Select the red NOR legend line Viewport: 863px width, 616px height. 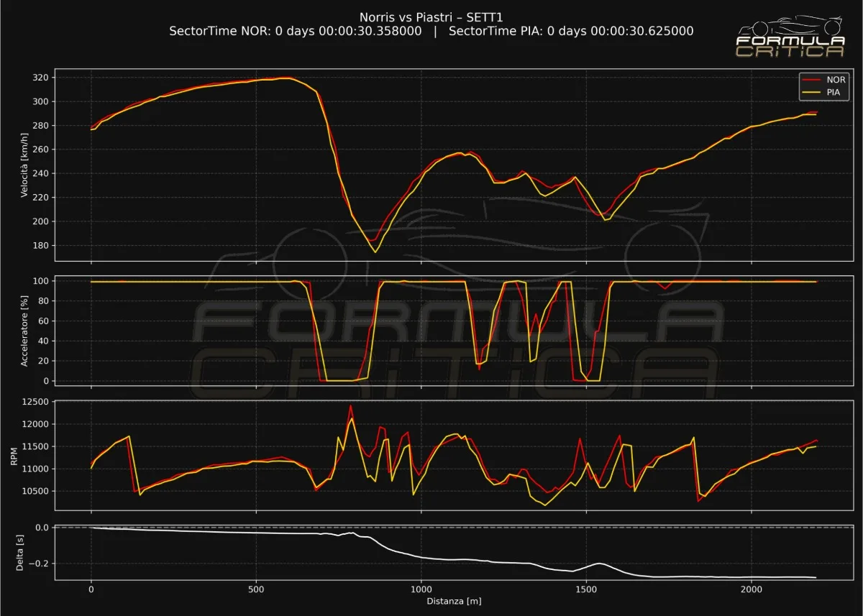tap(811, 80)
